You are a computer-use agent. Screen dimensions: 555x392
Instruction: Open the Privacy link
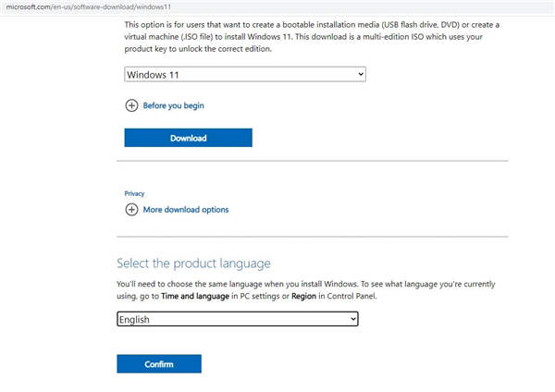coord(134,193)
